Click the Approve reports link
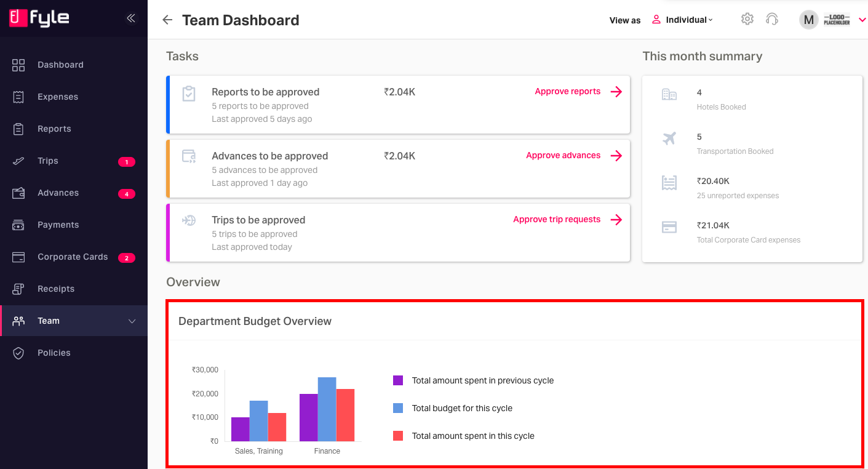This screenshot has height=469, width=868. [x=567, y=91]
